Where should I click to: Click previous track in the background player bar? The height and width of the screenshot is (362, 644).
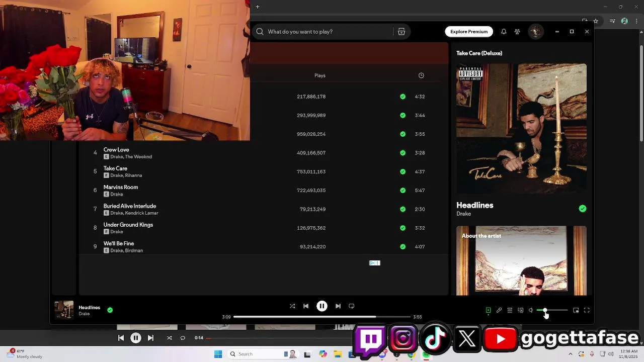(121, 338)
